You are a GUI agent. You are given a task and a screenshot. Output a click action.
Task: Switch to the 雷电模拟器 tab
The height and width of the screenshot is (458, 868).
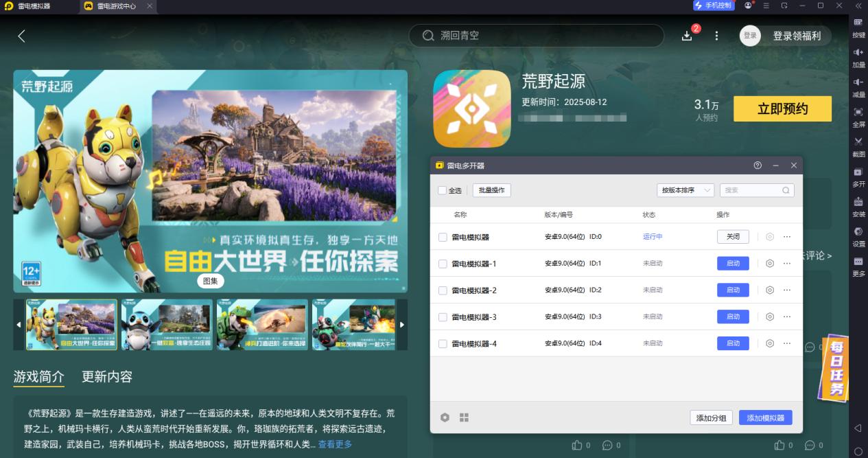click(x=33, y=6)
